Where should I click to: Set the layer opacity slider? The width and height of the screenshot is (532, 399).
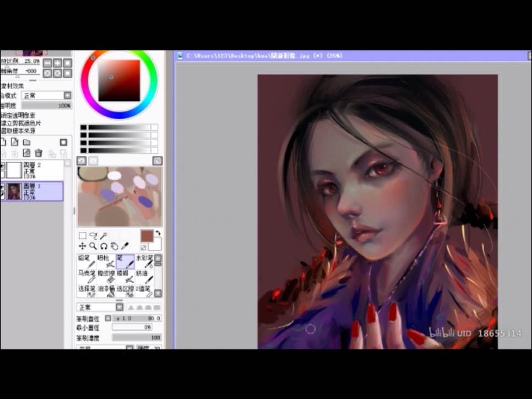pyautogui.click(x=46, y=106)
